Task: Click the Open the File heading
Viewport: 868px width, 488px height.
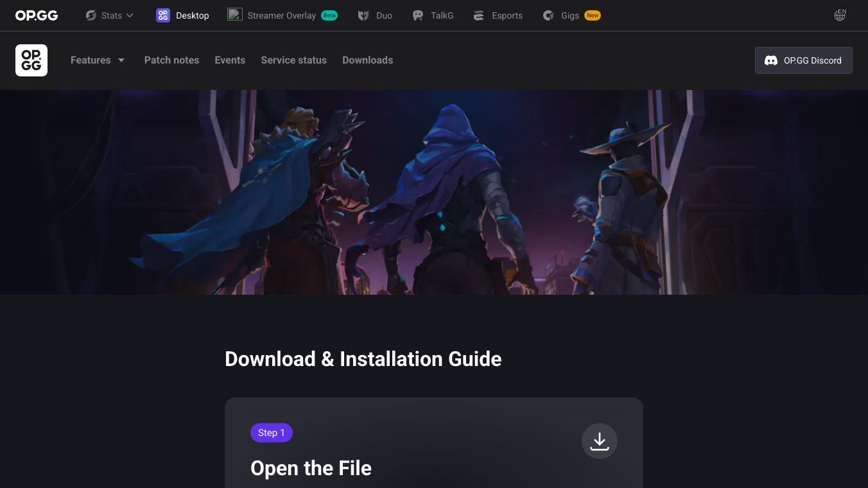Action: tap(311, 468)
